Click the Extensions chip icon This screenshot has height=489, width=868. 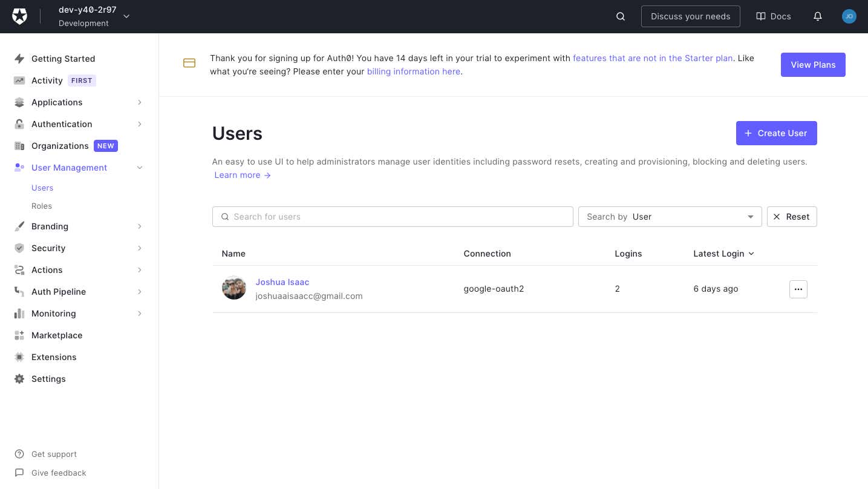tap(19, 357)
